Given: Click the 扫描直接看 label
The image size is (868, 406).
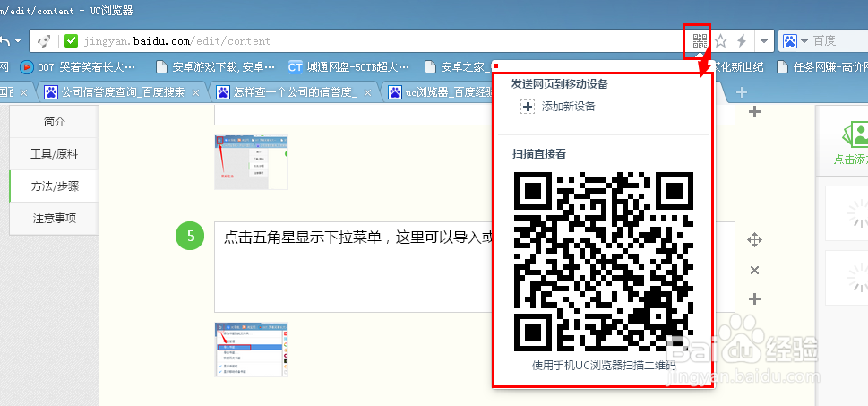Looking at the screenshot, I should [538, 154].
